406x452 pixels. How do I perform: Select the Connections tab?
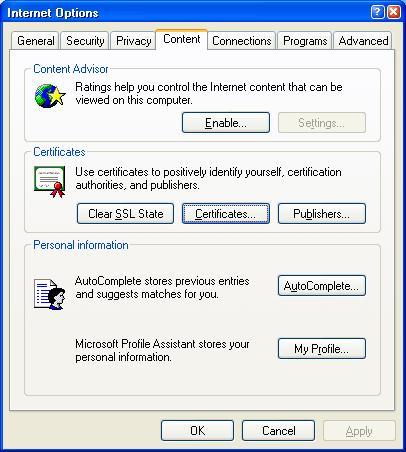(242, 41)
